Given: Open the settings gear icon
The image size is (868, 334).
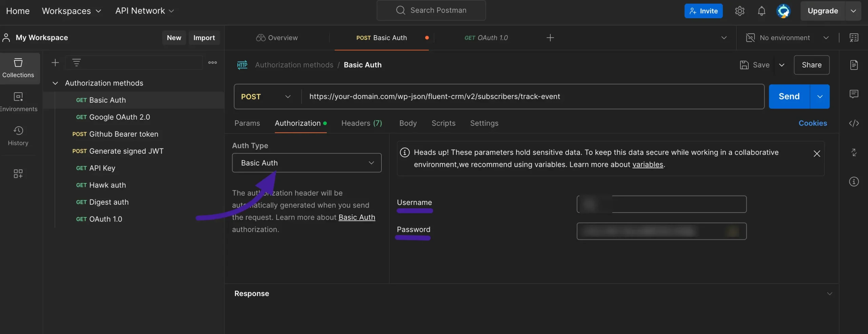Looking at the screenshot, I should tap(739, 11).
